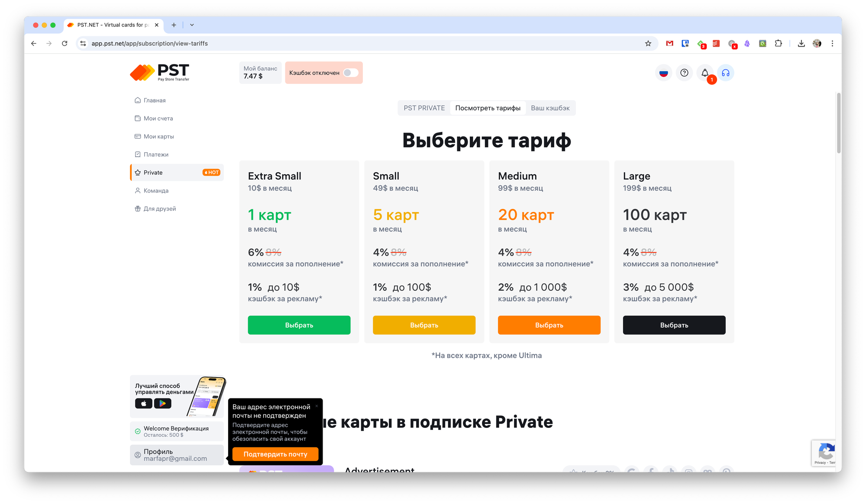The image size is (866, 504).
Task: Bookmark this page with star icon
Action: pyautogui.click(x=648, y=43)
